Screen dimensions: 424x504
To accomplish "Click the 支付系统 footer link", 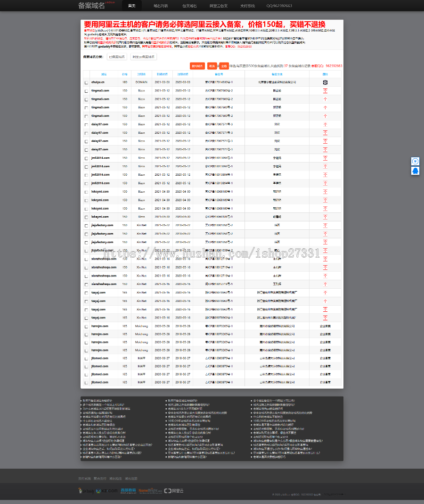I will click(84, 479).
